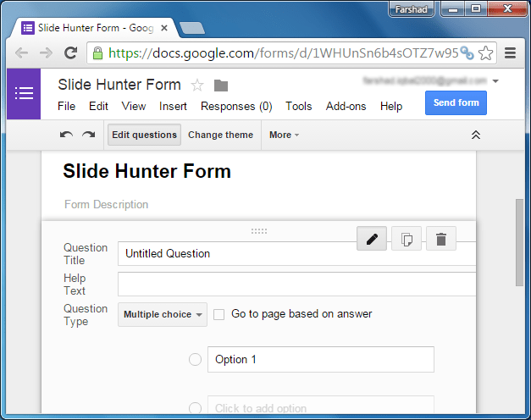
Task: Click the pencil edit question icon
Action: 372,239
